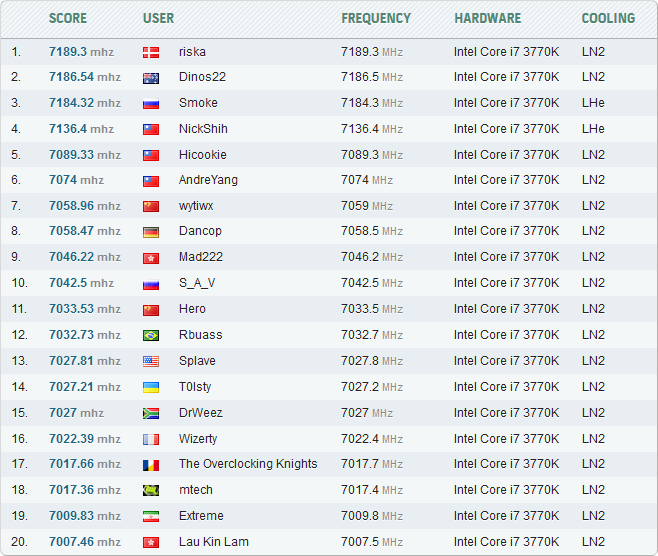Open the 7046.22 mhz score link

point(85,257)
